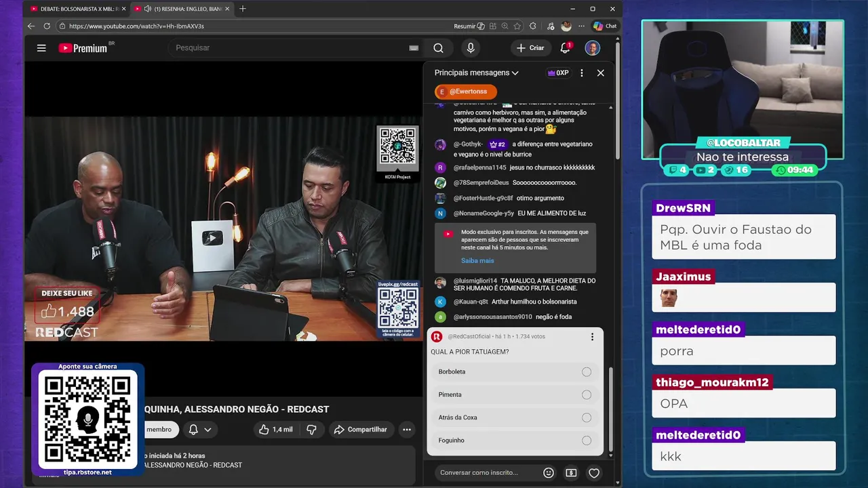Open the 0XP crown points badge
Viewport: 868px width, 488px height.
click(x=558, y=73)
